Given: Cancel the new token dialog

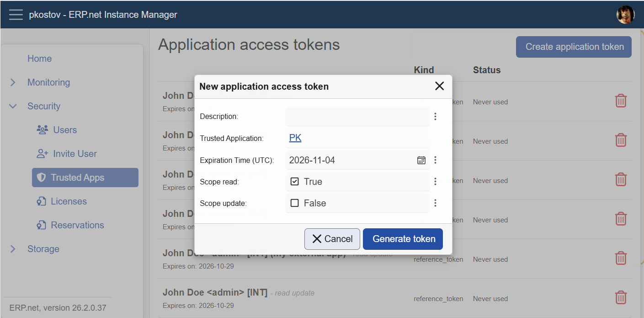Looking at the screenshot, I should coord(332,239).
